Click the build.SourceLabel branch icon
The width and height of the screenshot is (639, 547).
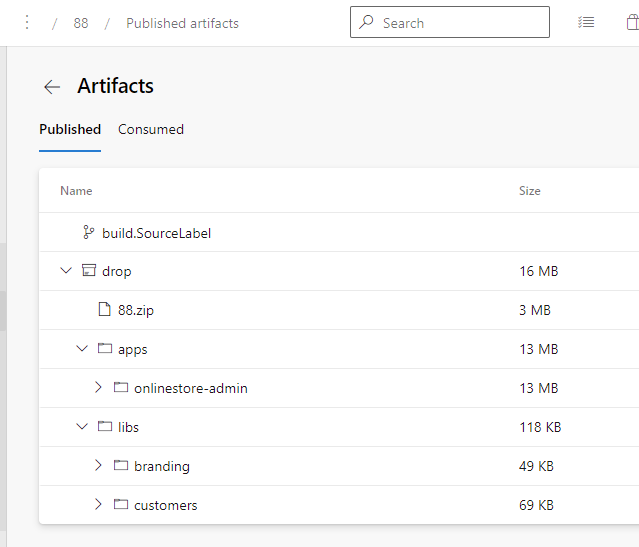[88, 233]
